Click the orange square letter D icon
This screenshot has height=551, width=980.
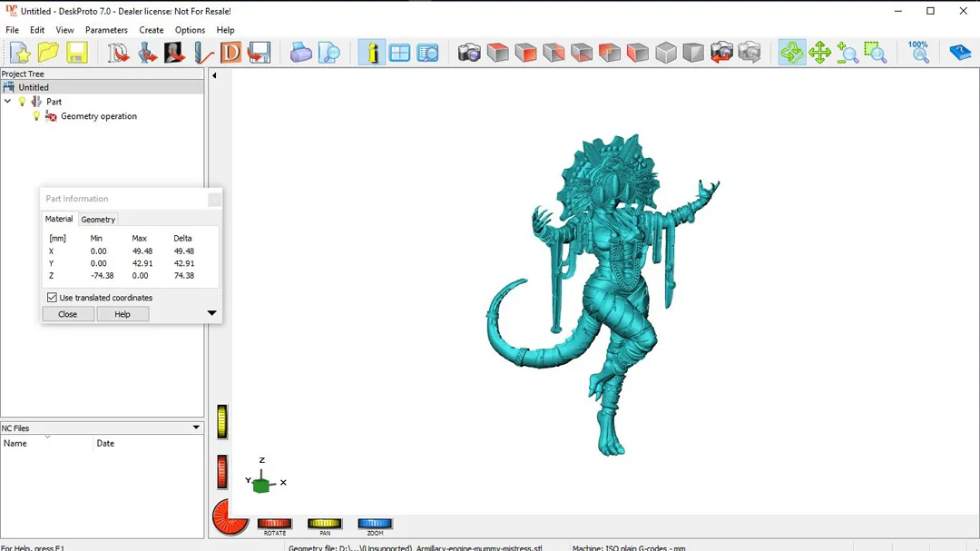pos(230,53)
